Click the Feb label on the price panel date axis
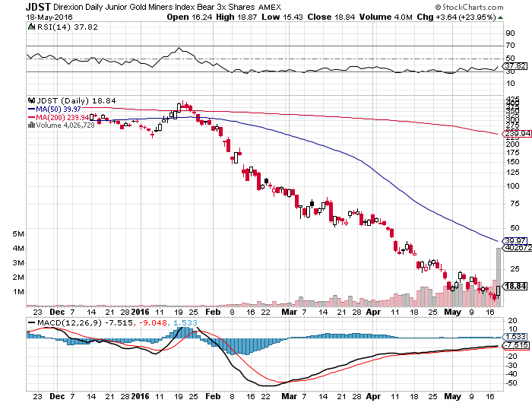Viewport: 532px width, 403px height. click(x=213, y=312)
